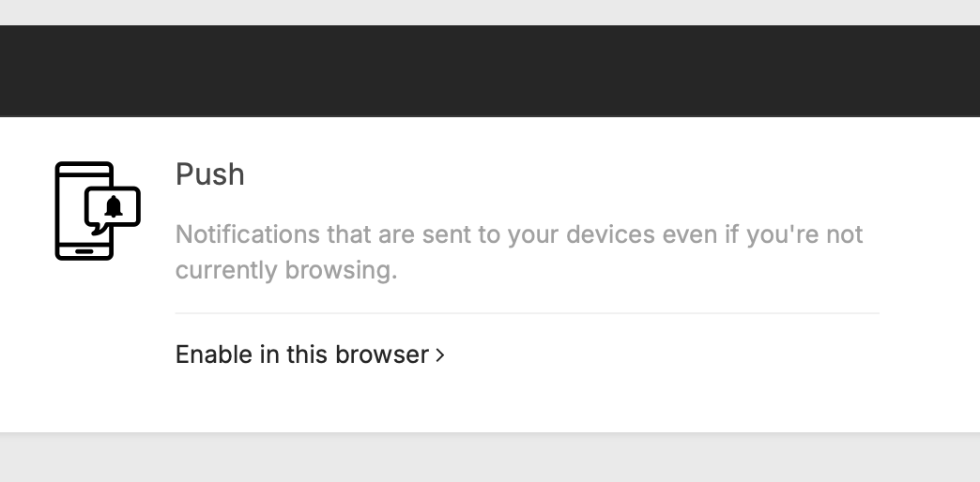Select the Push heading

pos(210,174)
